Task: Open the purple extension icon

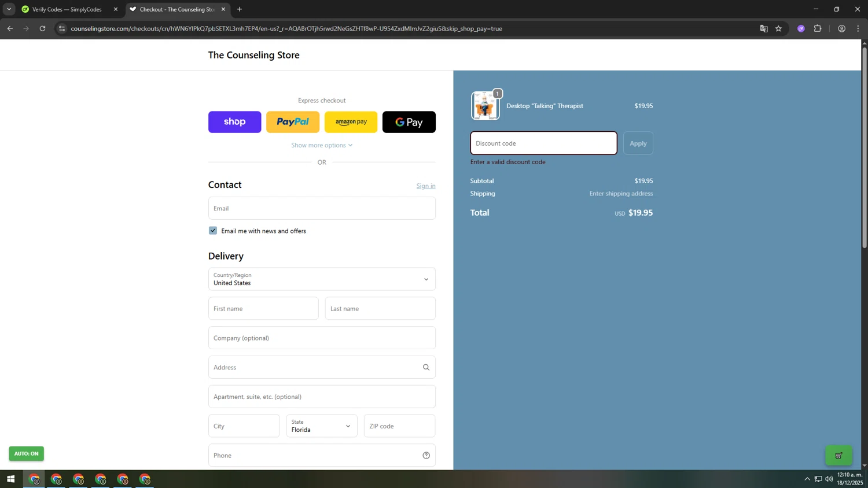Action: (x=801, y=28)
